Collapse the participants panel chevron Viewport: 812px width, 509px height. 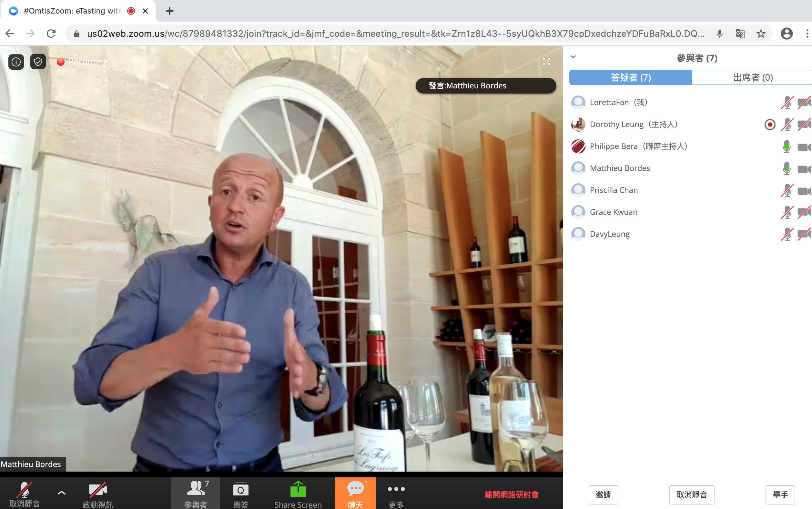[x=573, y=57]
